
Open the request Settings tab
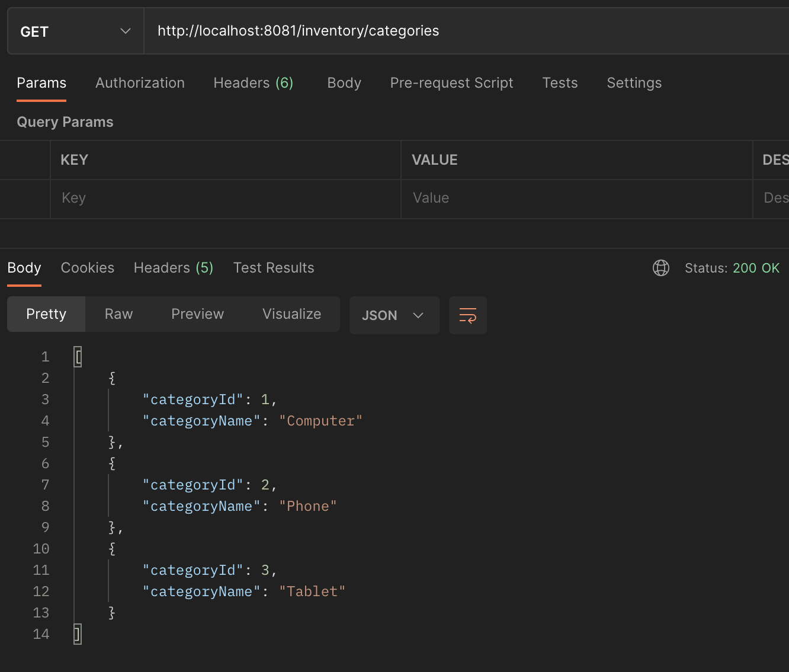coord(634,83)
